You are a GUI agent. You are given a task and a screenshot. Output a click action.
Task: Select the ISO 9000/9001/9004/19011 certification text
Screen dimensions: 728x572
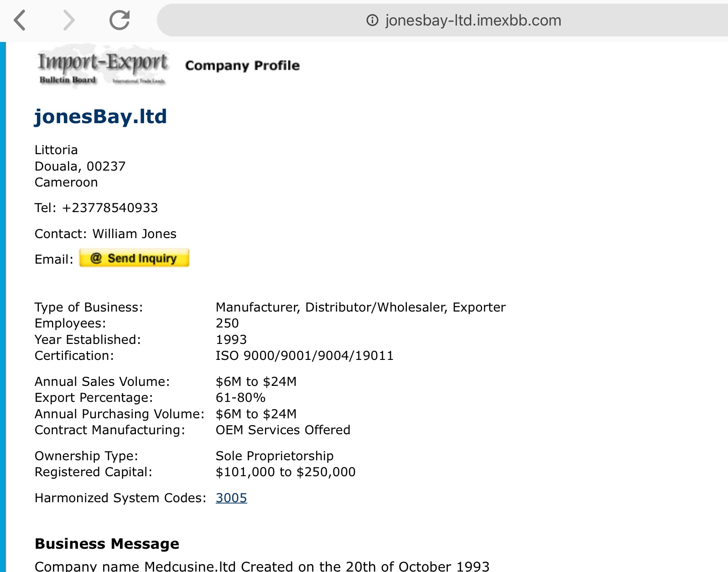(x=304, y=356)
